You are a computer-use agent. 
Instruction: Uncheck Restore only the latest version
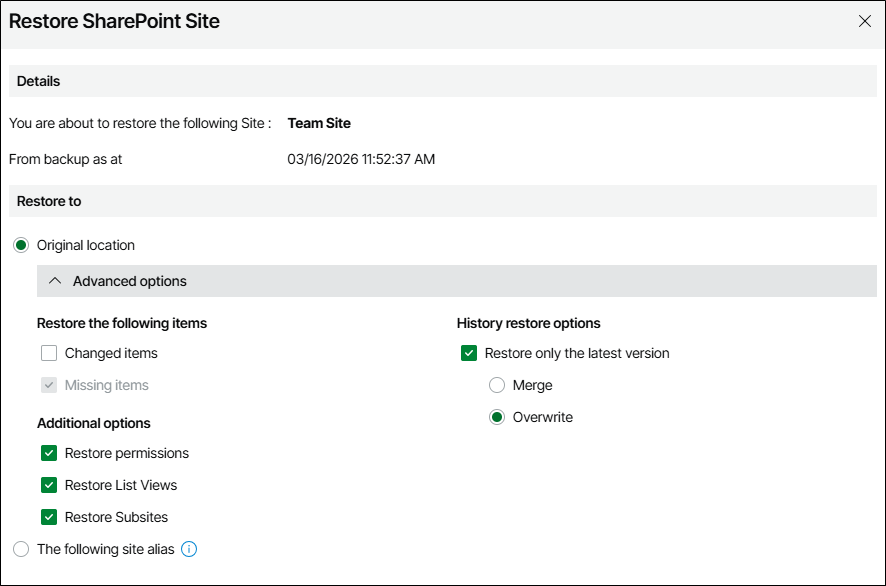(469, 353)
